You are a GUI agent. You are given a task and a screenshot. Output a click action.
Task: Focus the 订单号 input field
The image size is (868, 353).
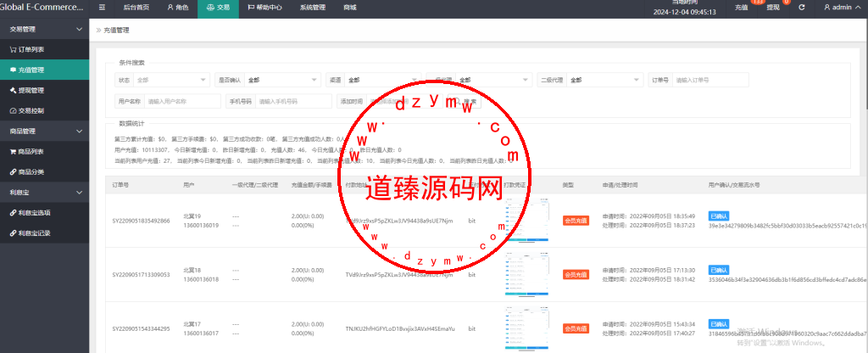710,80
